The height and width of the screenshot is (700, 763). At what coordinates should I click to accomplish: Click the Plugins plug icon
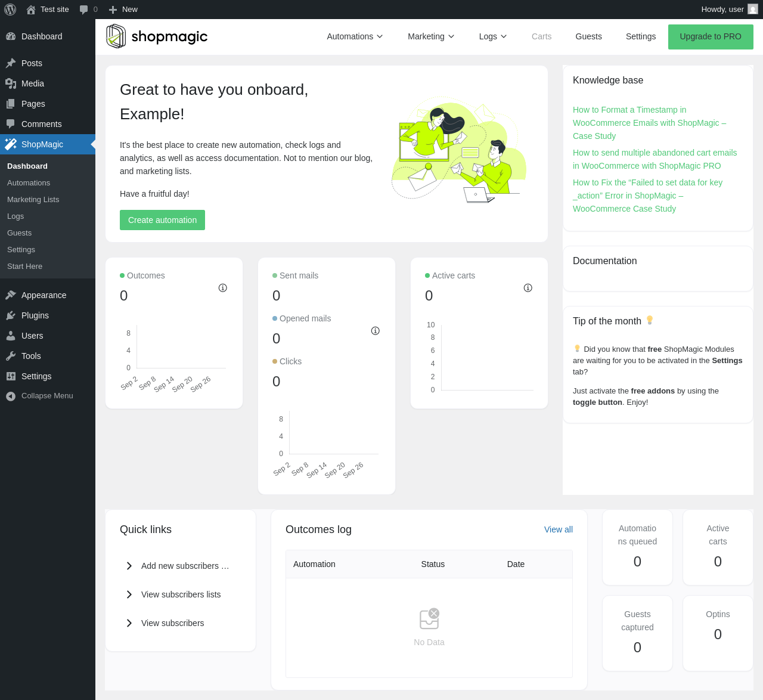pyautogui.click(x=11, y=315)
